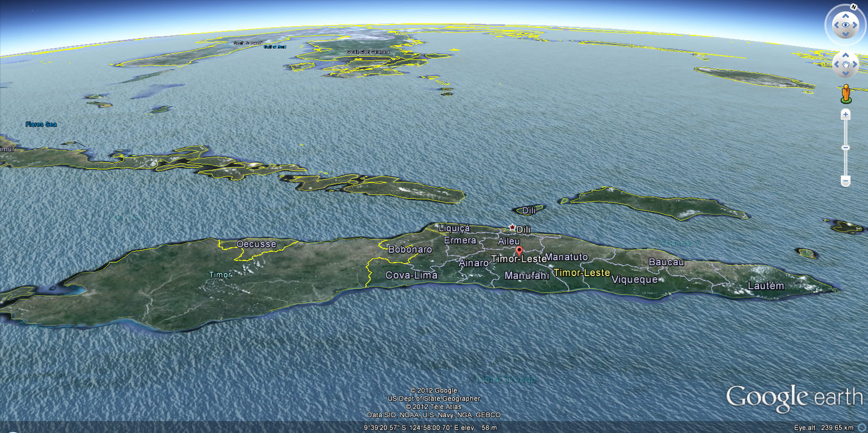Click the Flores Sea label
Screen dimensions: 868x433
tap(41, 124)
